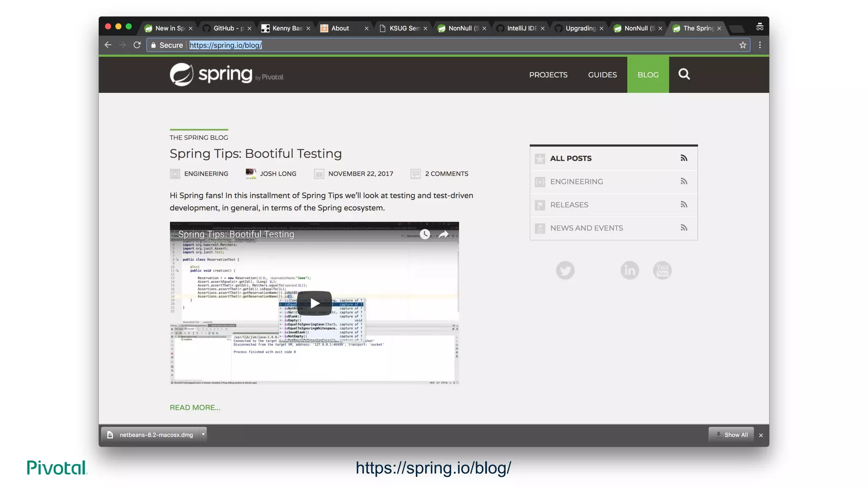Click the browser back arrow
The image size is (868, 488).
108,45
